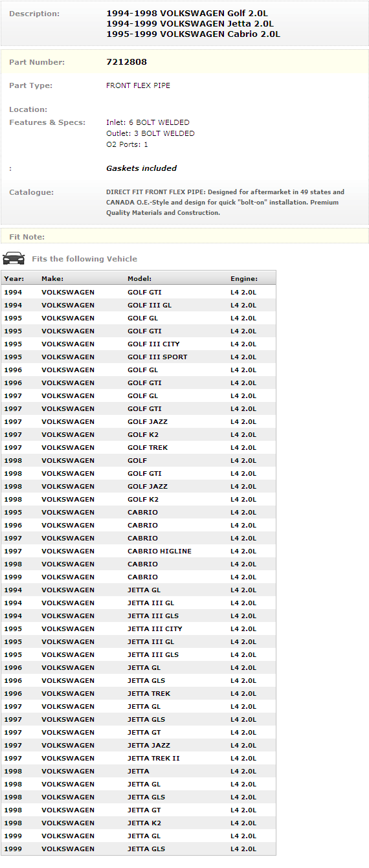This screenshot has height=868, width=369.
Task: Click the 1994-1999 VOLKSWAGEN Jetta 2.0L description line
Action: pyautogui.click(x=189, y=24)
